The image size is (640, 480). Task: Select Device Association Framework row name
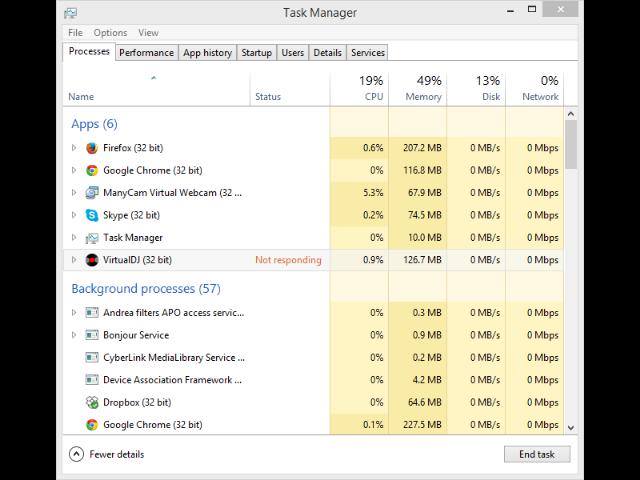(173, 380)
